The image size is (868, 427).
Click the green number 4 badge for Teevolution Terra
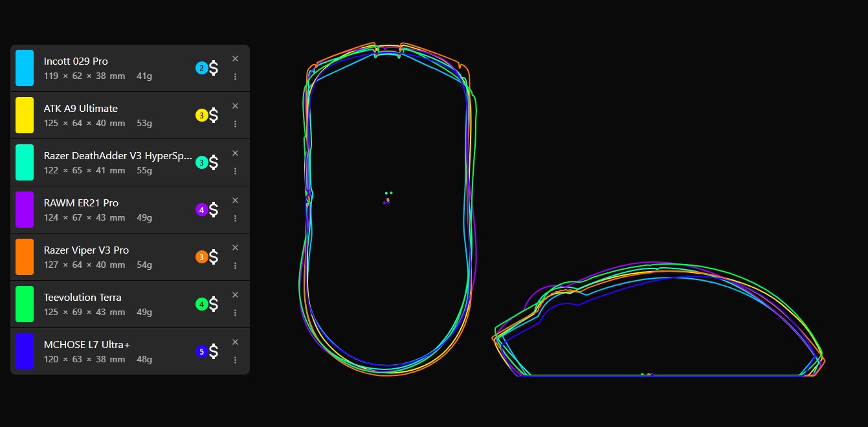(x=201, y=304)
